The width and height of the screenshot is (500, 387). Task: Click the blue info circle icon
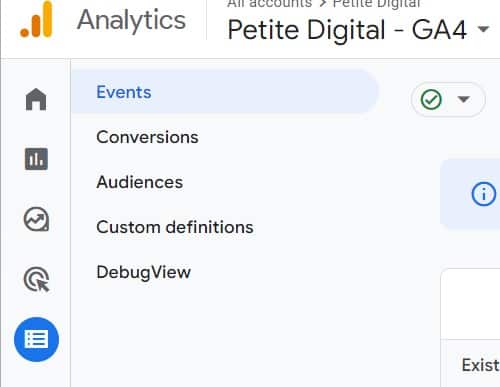[x=483, y=194]
